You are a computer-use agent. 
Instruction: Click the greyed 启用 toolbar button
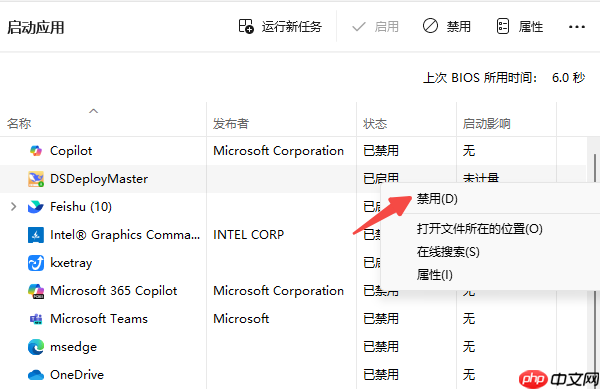375,26
